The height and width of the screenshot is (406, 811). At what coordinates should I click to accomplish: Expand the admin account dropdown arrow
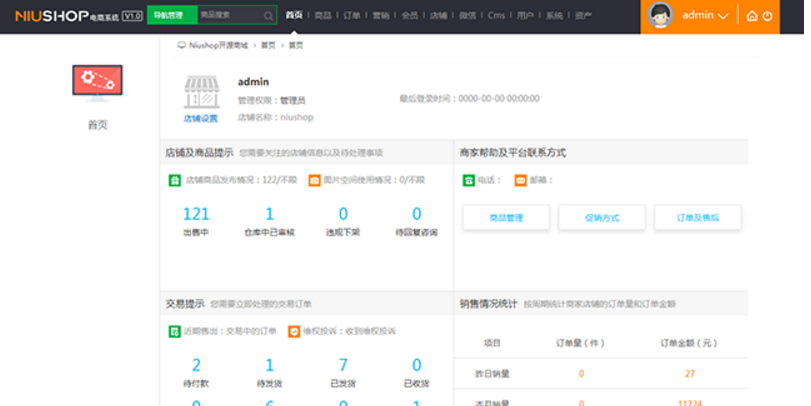[723, 17]
